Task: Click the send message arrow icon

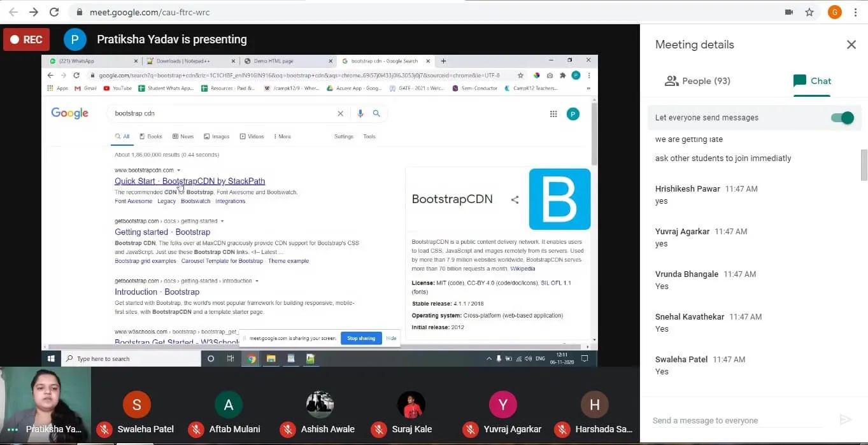Action: [x=846, y=420]
